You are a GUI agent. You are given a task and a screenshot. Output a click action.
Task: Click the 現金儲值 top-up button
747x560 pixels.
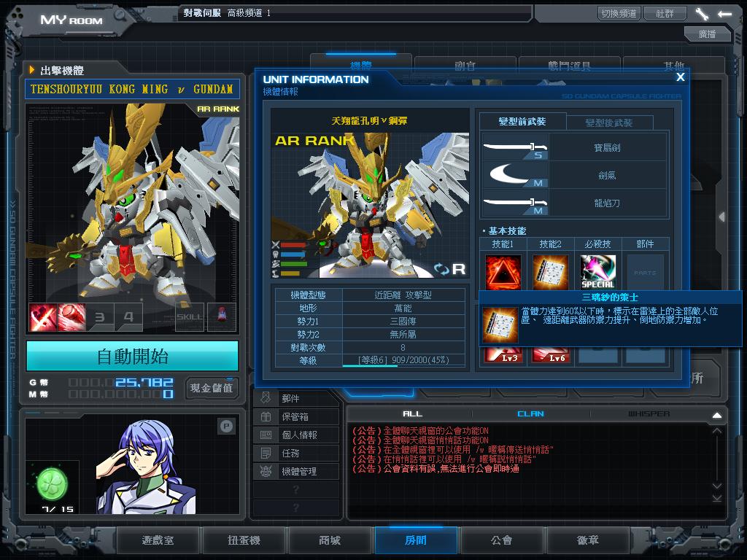pos(212,388)
